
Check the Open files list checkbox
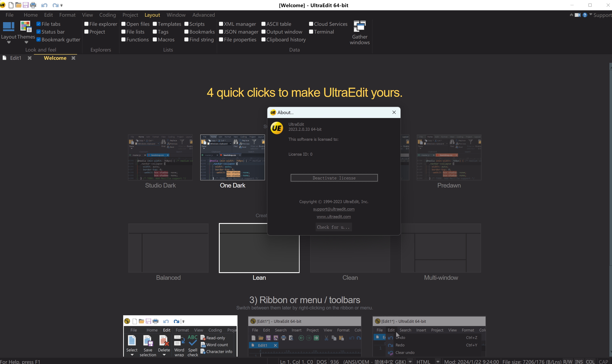pyautogui.click(x=123, y=24)
